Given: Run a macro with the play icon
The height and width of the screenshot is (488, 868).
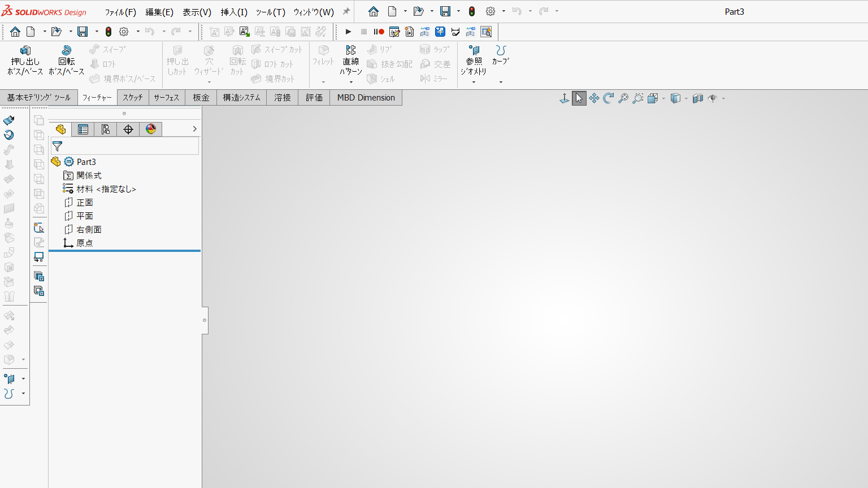Looking at the screenshot, I should pyautogui.click(x=348, y=32).
